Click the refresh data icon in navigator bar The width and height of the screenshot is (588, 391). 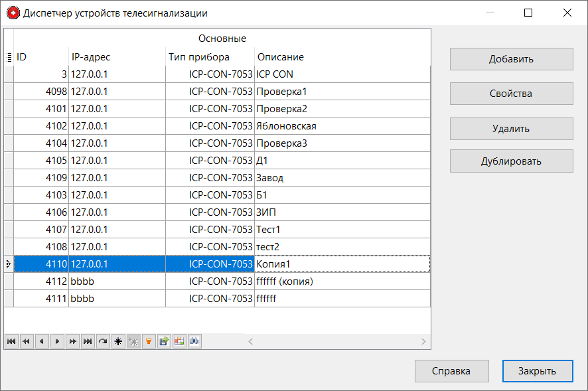click(x=103, y=341)
